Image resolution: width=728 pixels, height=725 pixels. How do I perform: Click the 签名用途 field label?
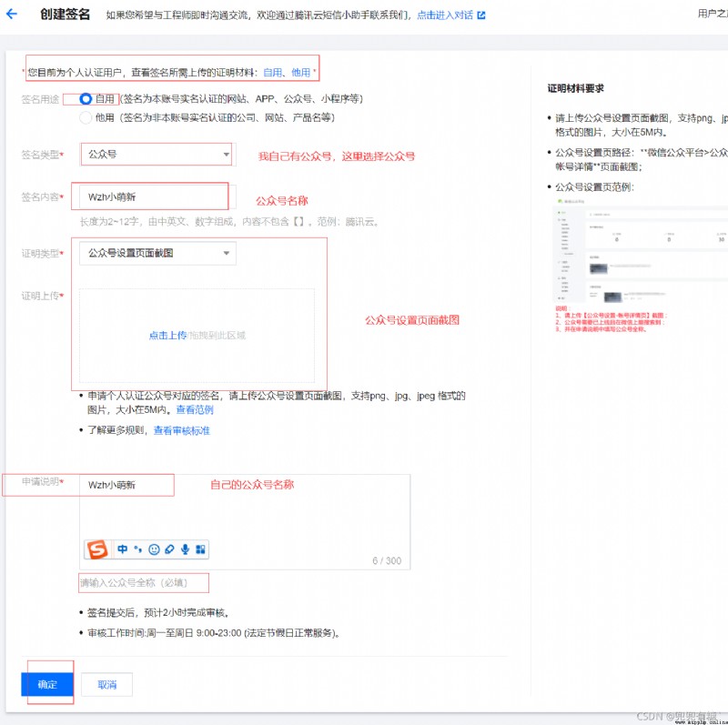click(x=40, y=99)
